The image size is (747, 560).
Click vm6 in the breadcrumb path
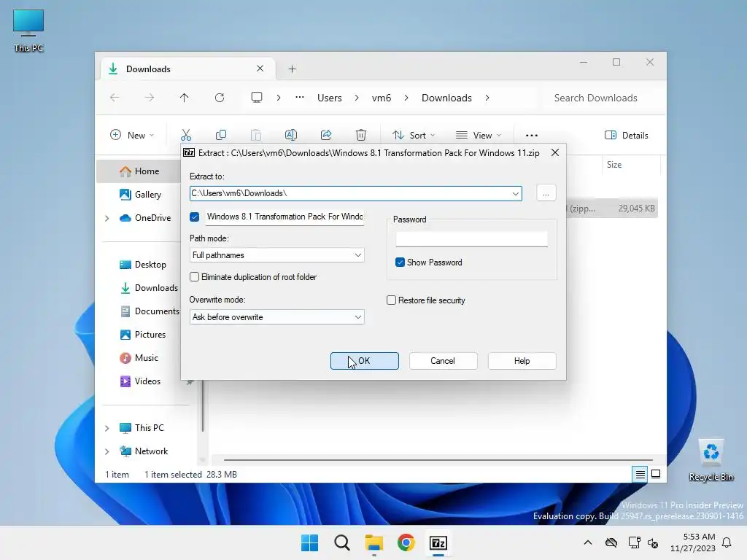click(x=381, y=98)
